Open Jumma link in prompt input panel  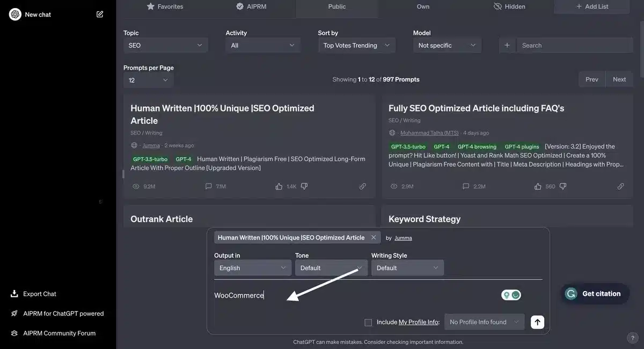point(403,238)
